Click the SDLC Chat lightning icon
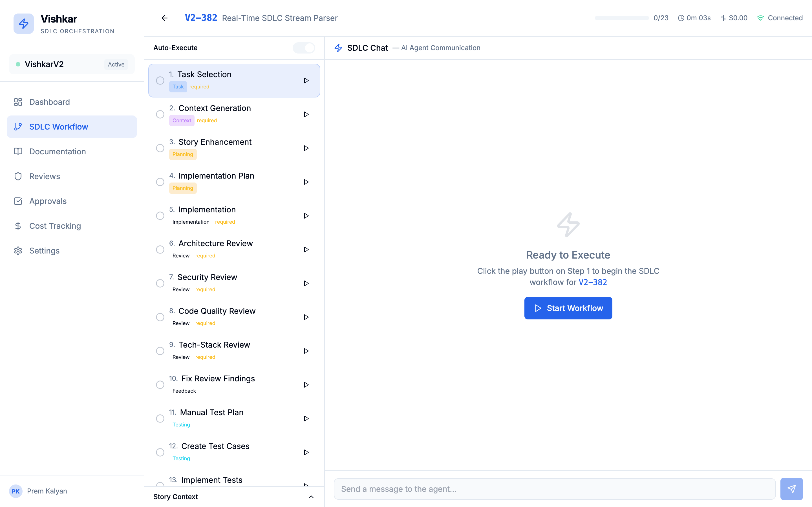812x507 pixels. coord(338,48)
